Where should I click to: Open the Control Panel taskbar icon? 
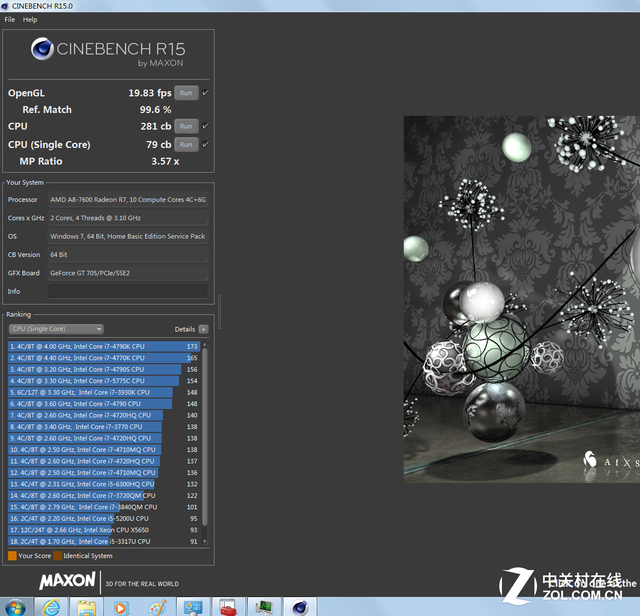(193, 607)
